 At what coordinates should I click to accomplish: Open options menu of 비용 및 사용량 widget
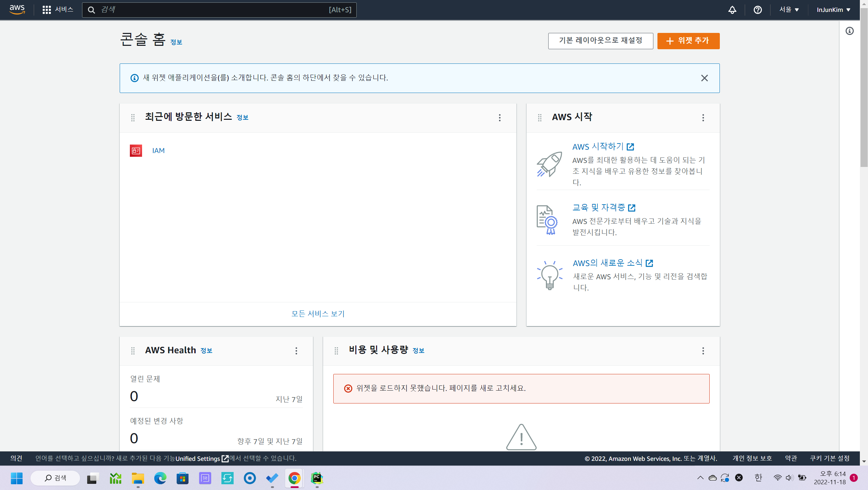click(x=703, y=351)
